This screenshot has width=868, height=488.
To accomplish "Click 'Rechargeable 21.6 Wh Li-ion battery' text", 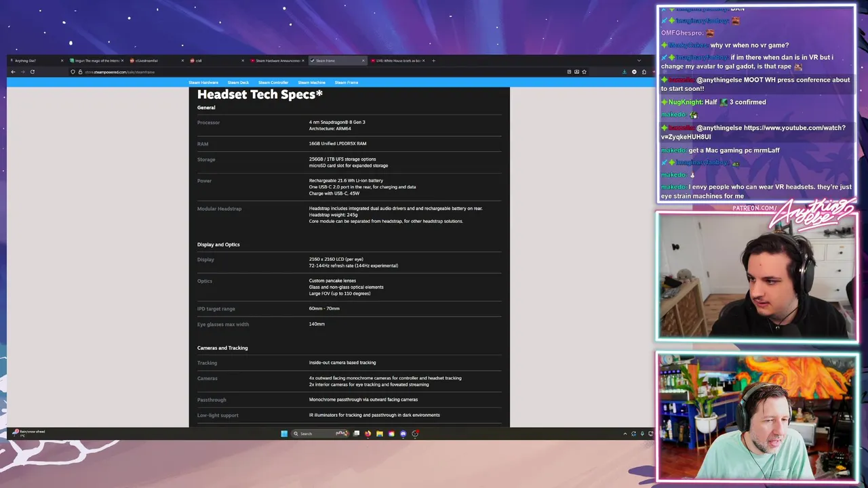I will (x=346, y=181).
